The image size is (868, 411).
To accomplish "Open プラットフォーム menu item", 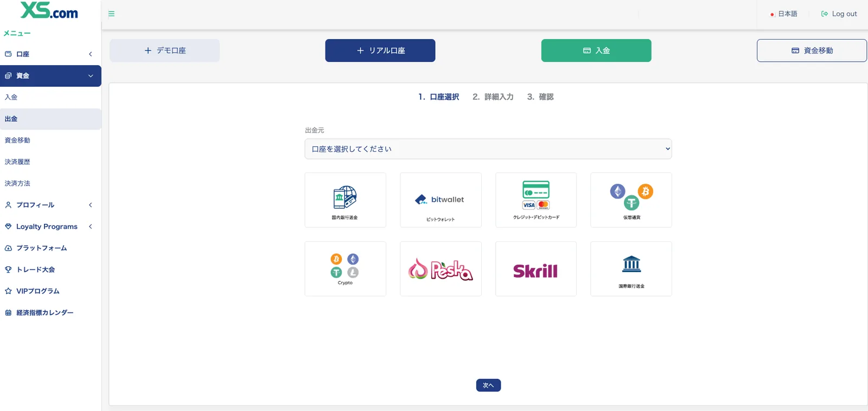I will coord(50,248).
